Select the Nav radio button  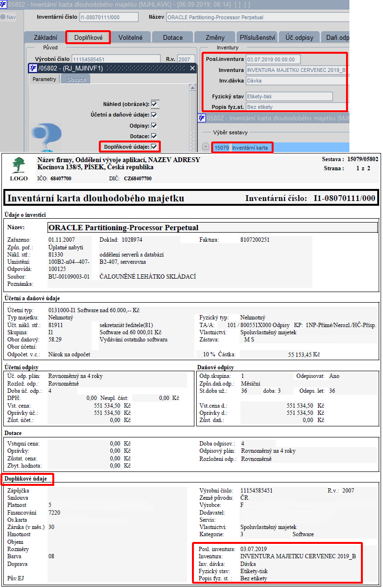tap(3, 17)
